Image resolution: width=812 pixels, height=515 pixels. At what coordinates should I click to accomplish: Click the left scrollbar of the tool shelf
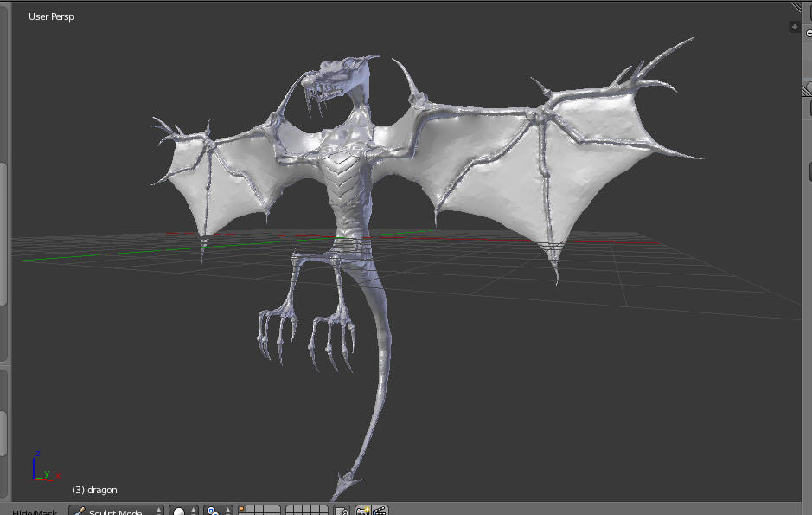[3, 233]
